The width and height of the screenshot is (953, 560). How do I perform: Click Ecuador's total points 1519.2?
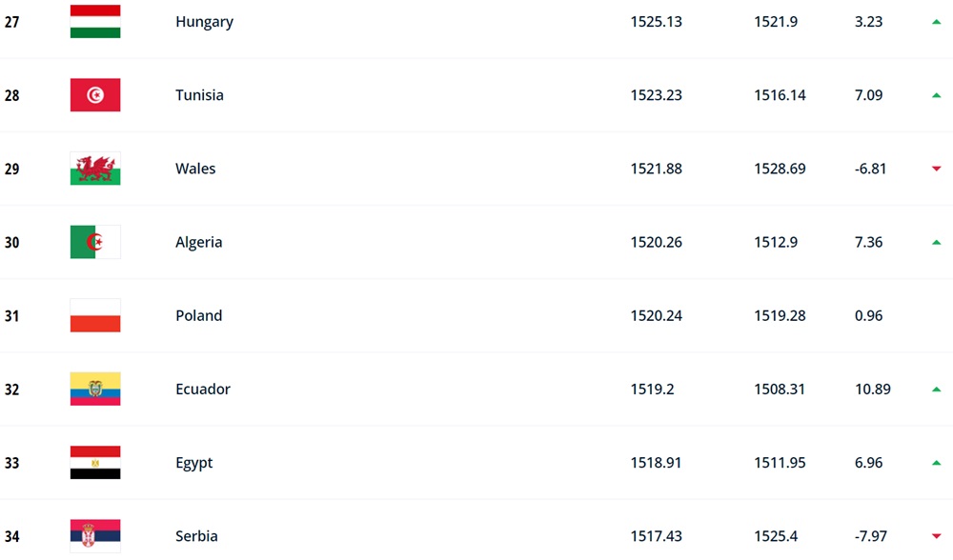point(652,389)
